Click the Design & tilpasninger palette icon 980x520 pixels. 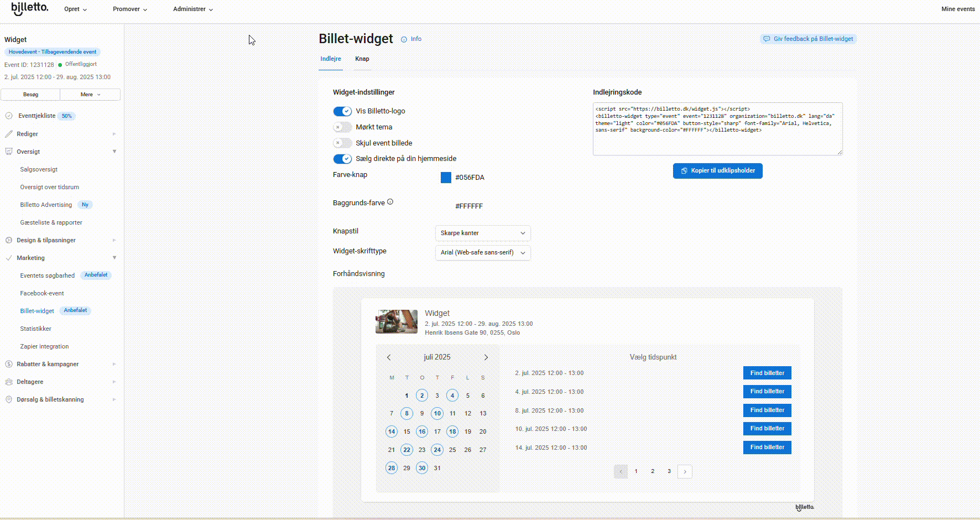9,240
